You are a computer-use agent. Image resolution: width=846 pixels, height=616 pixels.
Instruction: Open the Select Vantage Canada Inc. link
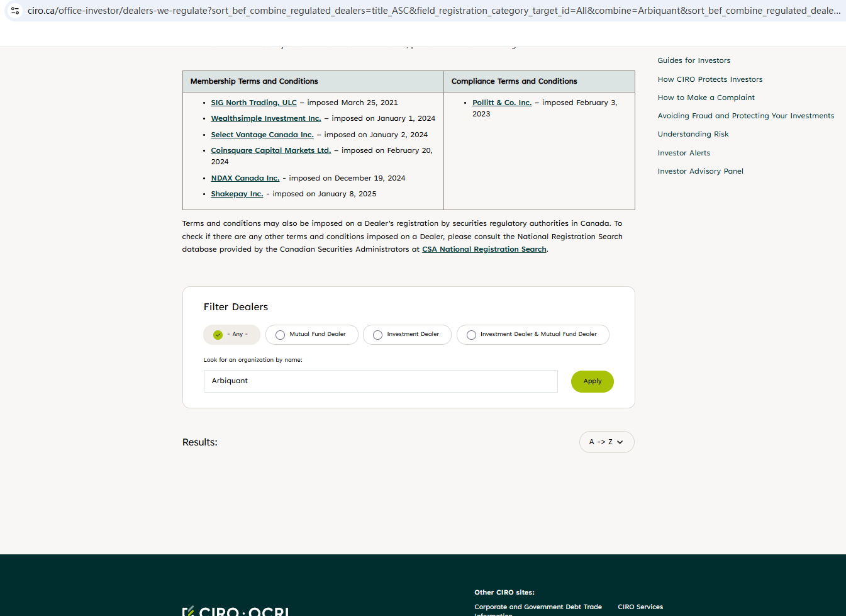[x=262, y=135]
